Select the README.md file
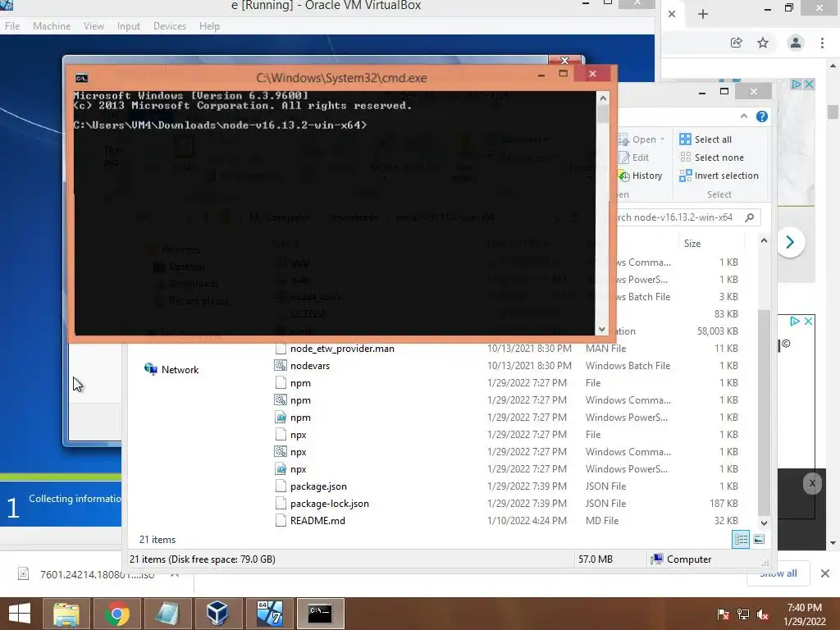 tap(317, 521)
